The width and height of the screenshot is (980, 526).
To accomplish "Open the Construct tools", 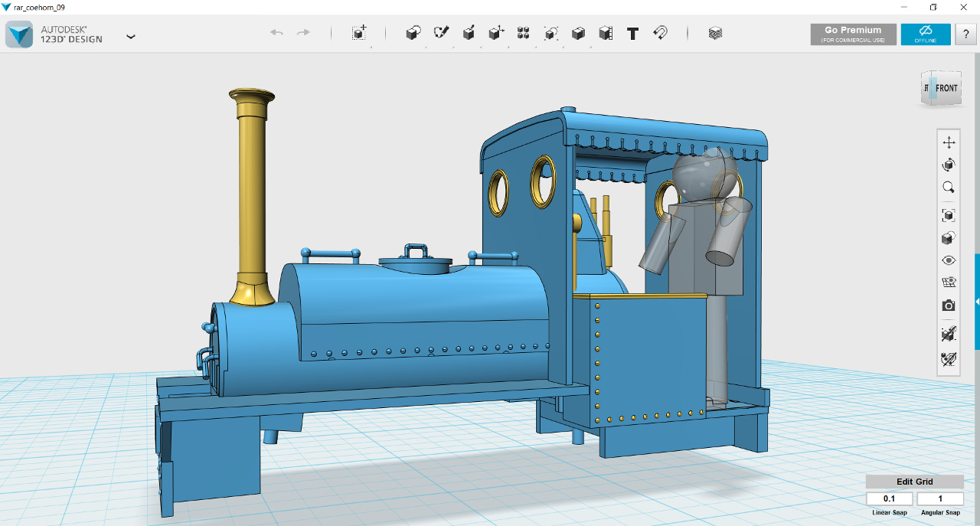I will [x=469, y=33].
